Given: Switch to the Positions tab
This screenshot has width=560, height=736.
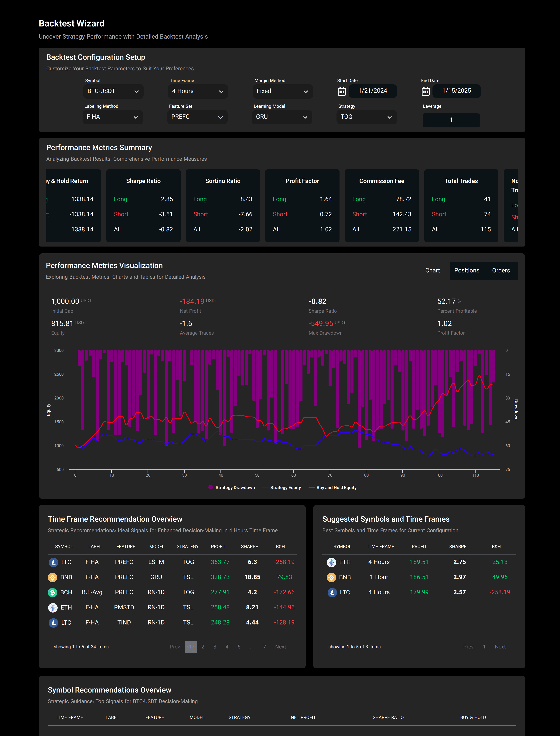Looking at the screenshot, I should click(466, 271).
